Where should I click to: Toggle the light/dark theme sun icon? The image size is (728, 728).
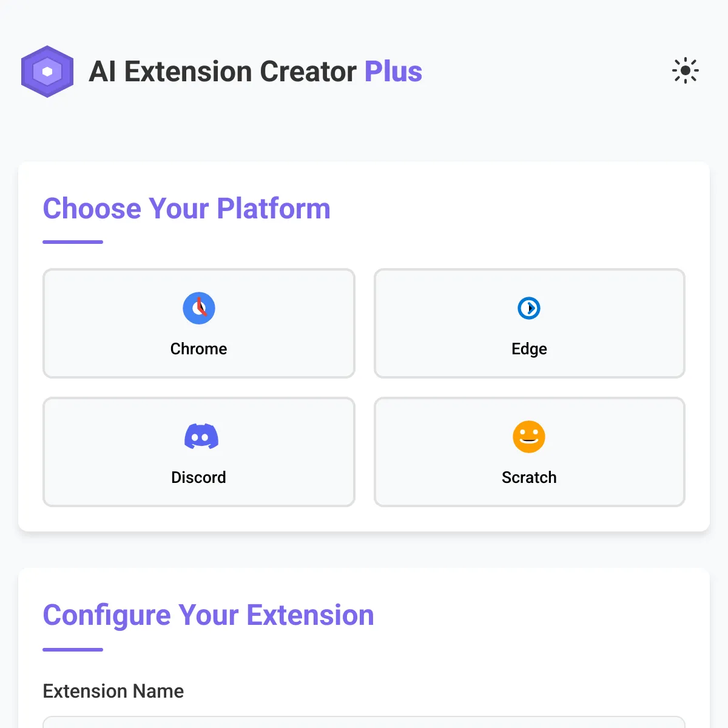(686, 71)
